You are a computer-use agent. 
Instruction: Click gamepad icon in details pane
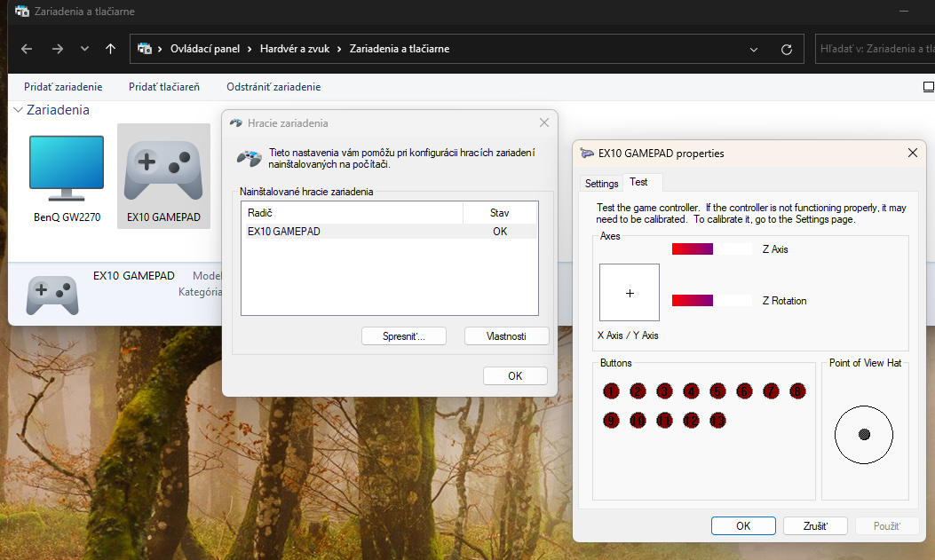pyautogui.click(x=52, y=295)
